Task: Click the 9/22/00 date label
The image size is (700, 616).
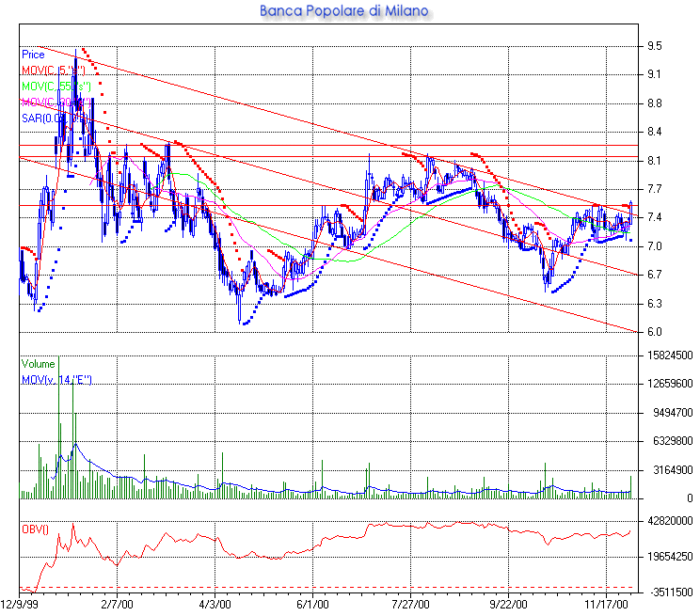Action: pyautogui.click(x=508, y=605)
